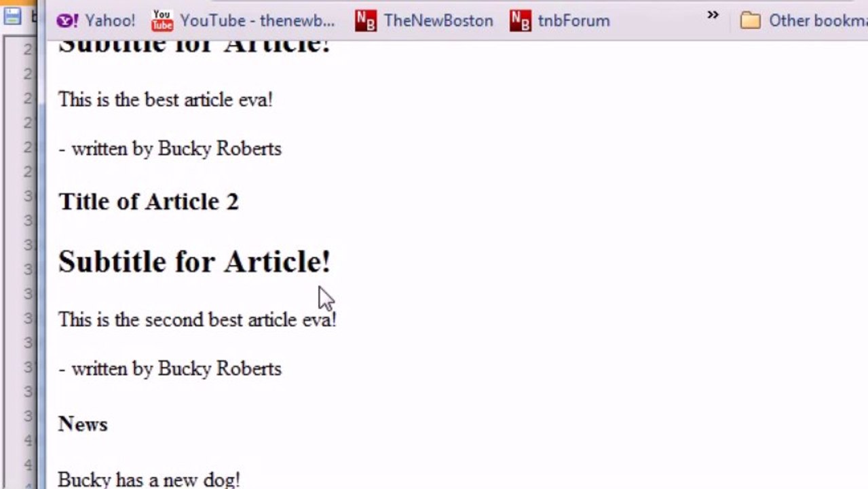
Task: Click '- written by Bucky Roberts' below second article
Action: tap(170, 369)
